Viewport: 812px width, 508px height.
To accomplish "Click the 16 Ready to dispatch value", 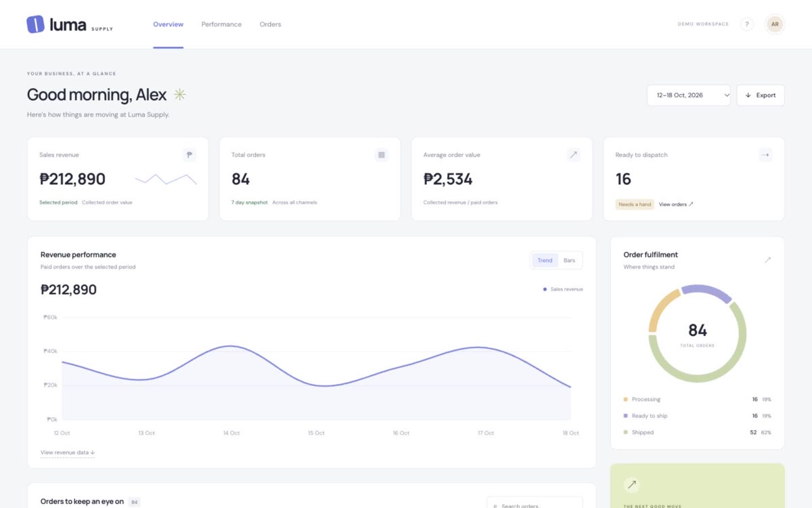I will [x=623, y=179].
